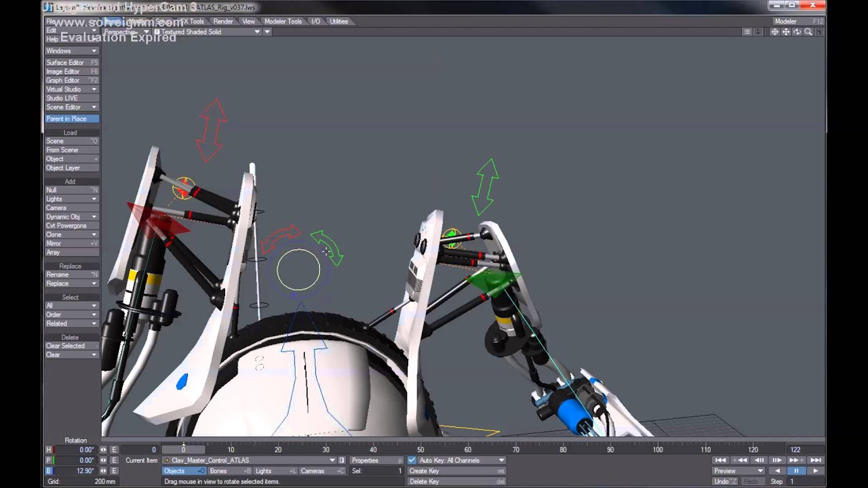Open item picker icon beside Current Item
The height and width of the screenshot is (488, 868).
point(342,460)
